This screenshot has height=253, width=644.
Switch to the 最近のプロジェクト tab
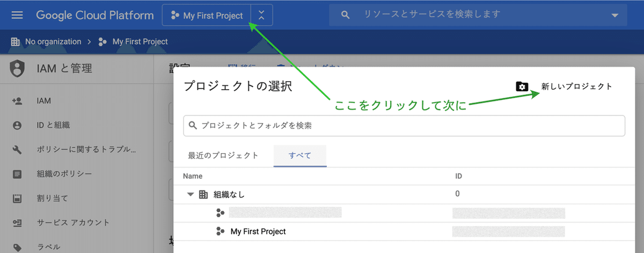click(223, 156)
